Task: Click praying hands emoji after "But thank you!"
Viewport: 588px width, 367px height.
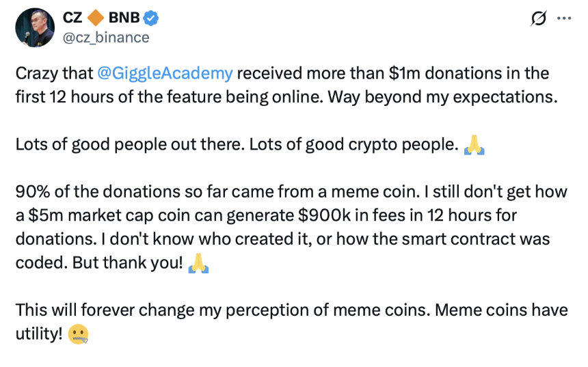Action: click(197, 263)
